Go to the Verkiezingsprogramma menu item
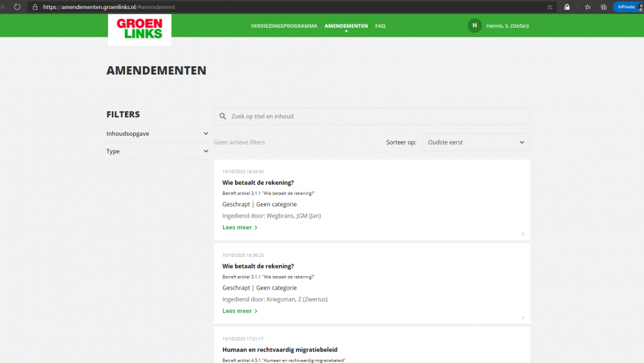The image size is (644, 363). click(x=284, y=26)
